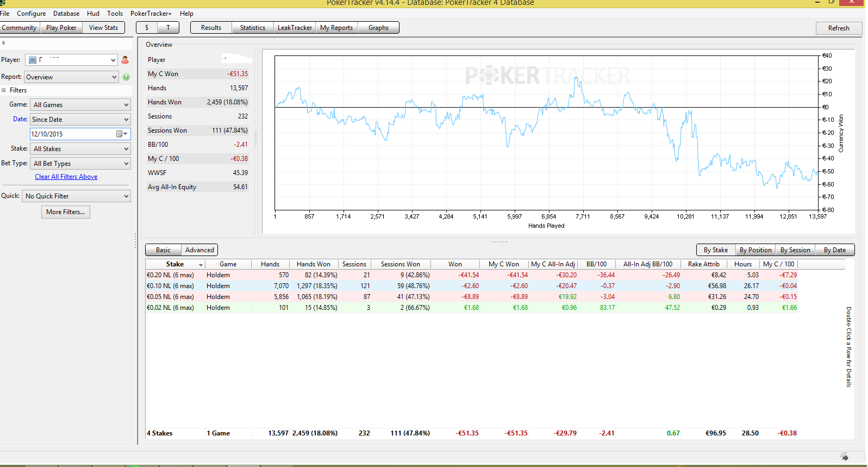Sort by the Sessions Won column header

pos(401,264)
